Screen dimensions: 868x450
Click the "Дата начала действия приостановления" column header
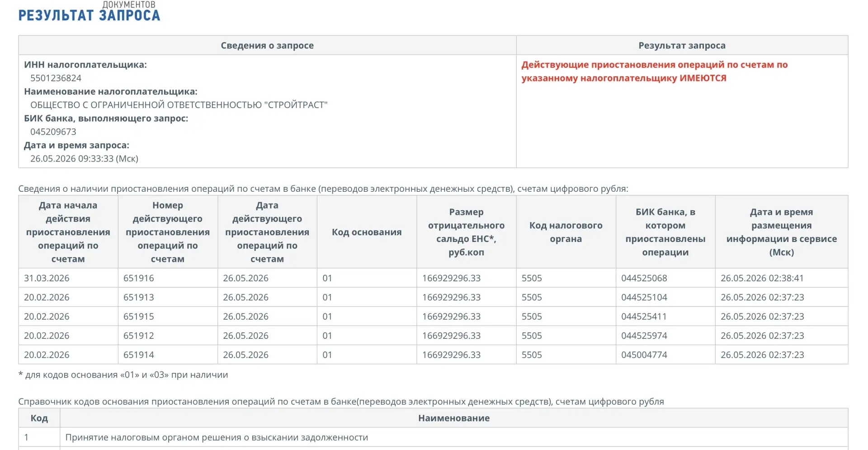point(68,232)
